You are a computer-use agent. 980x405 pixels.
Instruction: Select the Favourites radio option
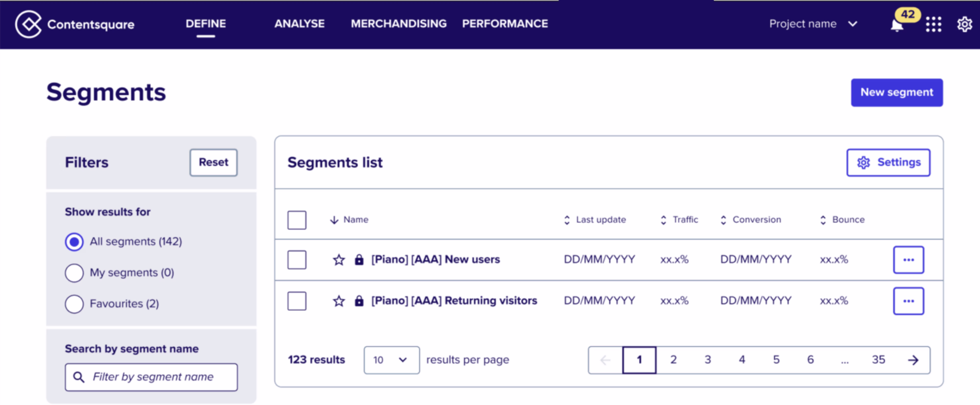(74, 304)
